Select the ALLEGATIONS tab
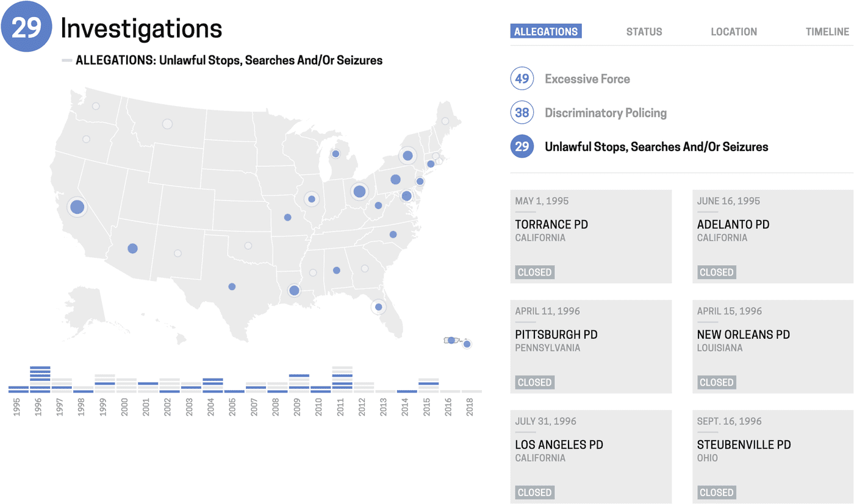This screenshot has width=854, height=504. pyautogui.click(x=546, y=32)
